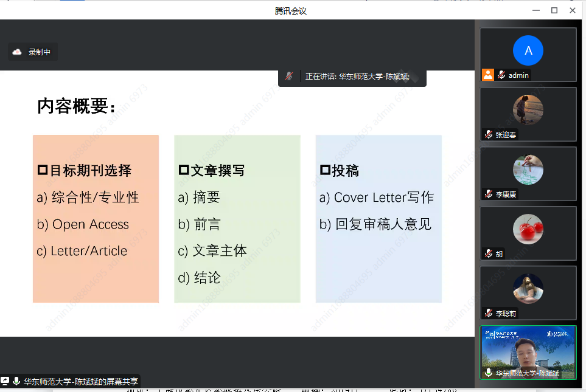Click admin's orange host badge icon

tap(488, 75)
